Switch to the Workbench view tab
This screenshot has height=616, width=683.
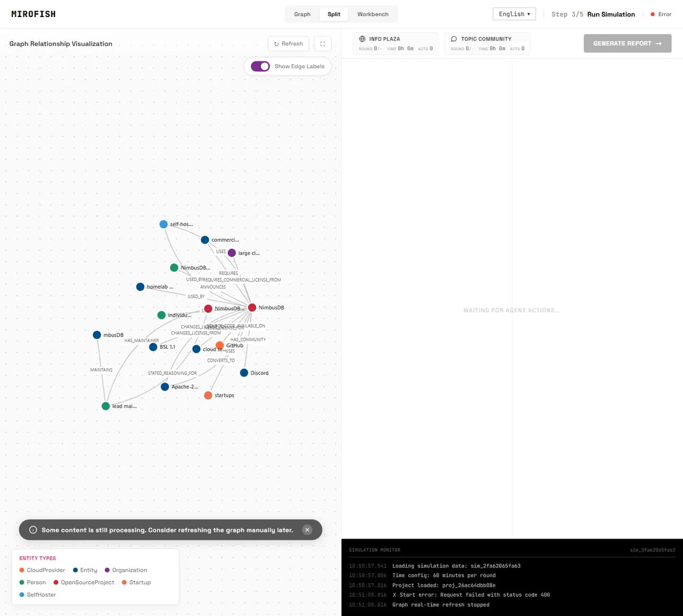[x=373, y=14]
